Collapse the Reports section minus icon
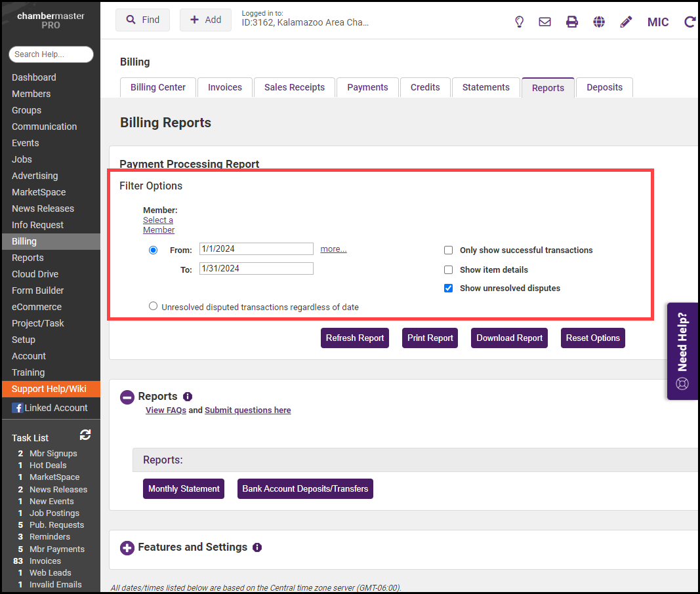Screen dimensions: 700x594 click(x=127, y=397)
